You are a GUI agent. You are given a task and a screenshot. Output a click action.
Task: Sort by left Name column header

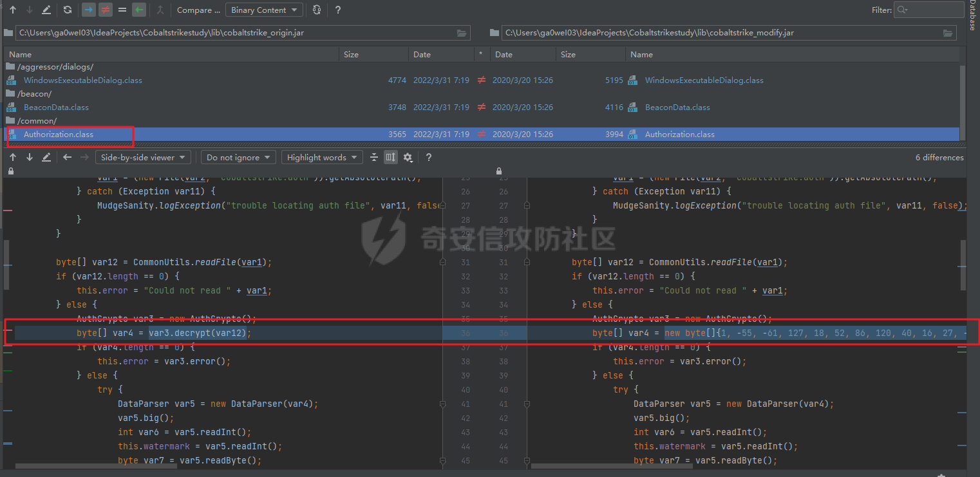point(171,55)
